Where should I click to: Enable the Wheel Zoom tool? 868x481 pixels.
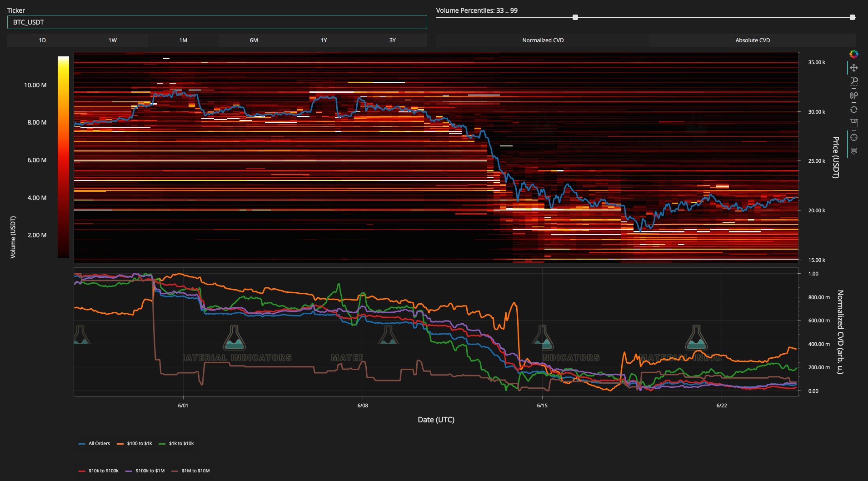coord(854,95)
